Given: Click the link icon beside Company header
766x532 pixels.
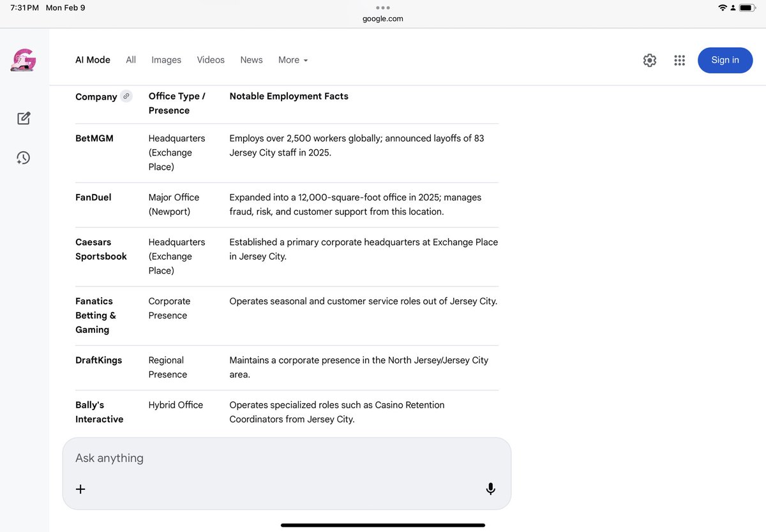Looking at the screenshot, I should (x=126, y=96).
